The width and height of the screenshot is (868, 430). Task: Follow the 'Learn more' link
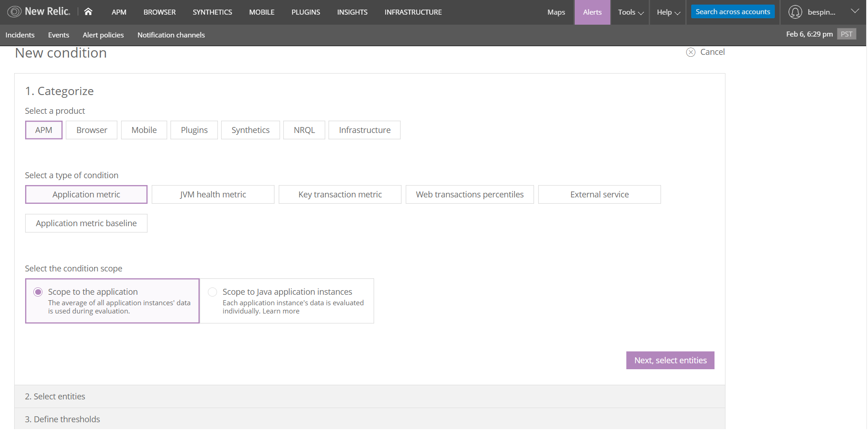coord(281,311)
